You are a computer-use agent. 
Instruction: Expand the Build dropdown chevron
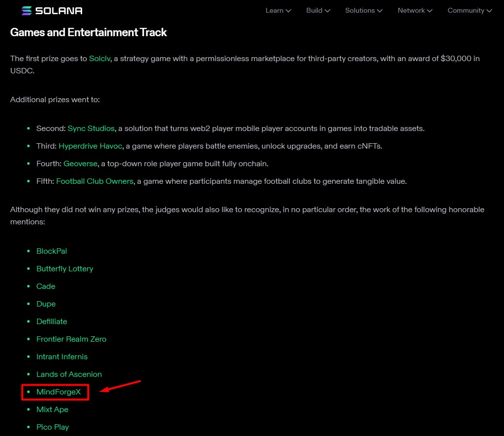(x=327, y=11)
